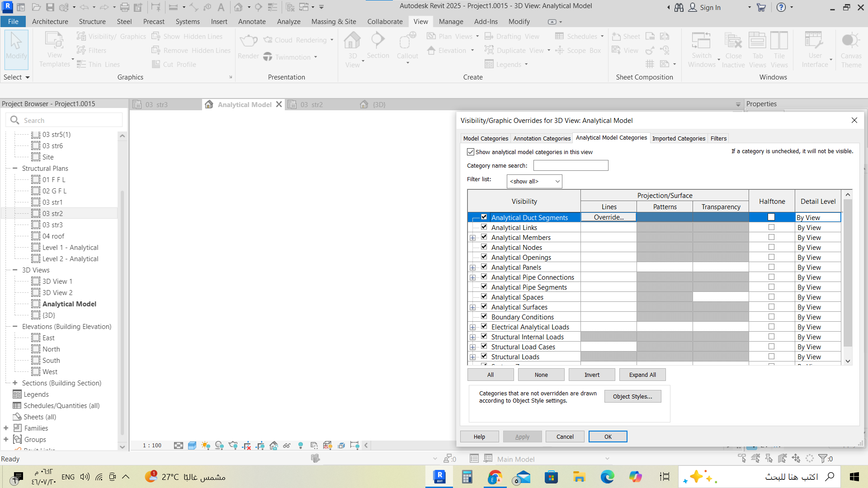This screenshot has height=488, width=868.
Task: Enable Halftone for Analytical Duct Segments
Action: [771, 217]
